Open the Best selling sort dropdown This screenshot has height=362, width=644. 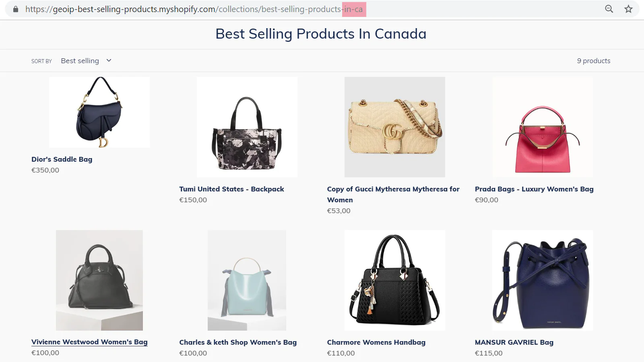80,61
